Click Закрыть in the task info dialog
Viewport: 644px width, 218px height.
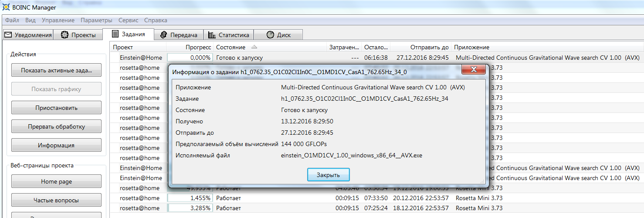pyautogui.click(x=328, y=175)
